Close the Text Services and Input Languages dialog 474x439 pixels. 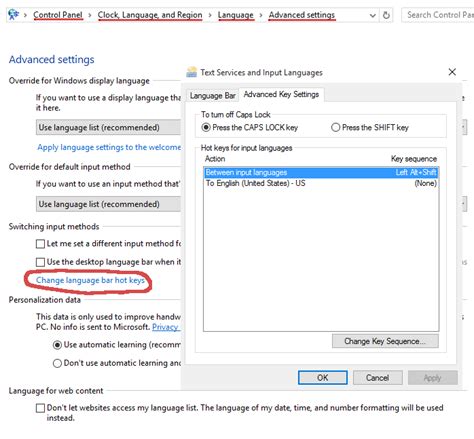(x=452, y=72)
